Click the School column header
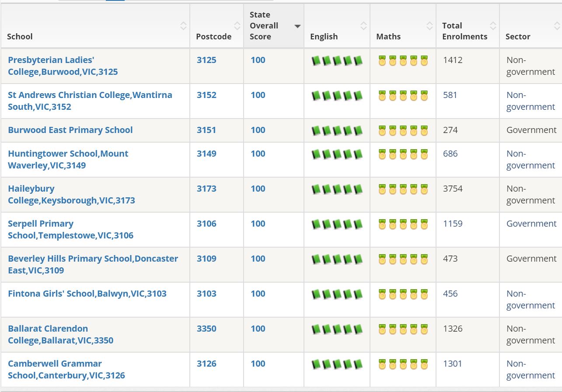The image size is (562, 392). (x=95, y=26)
